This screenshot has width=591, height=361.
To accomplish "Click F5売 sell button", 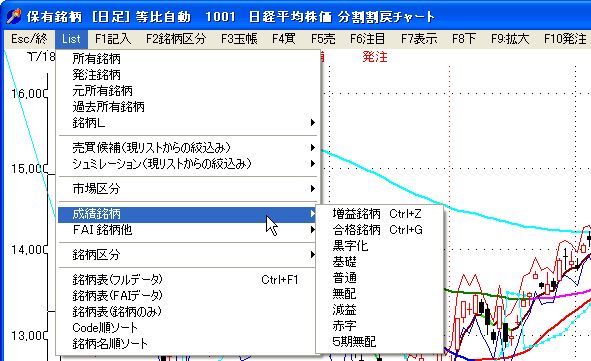I will click(323, 39).
